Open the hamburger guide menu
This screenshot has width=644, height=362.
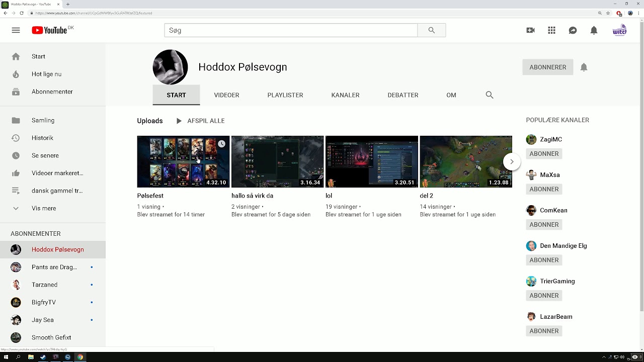coord(16,30)
